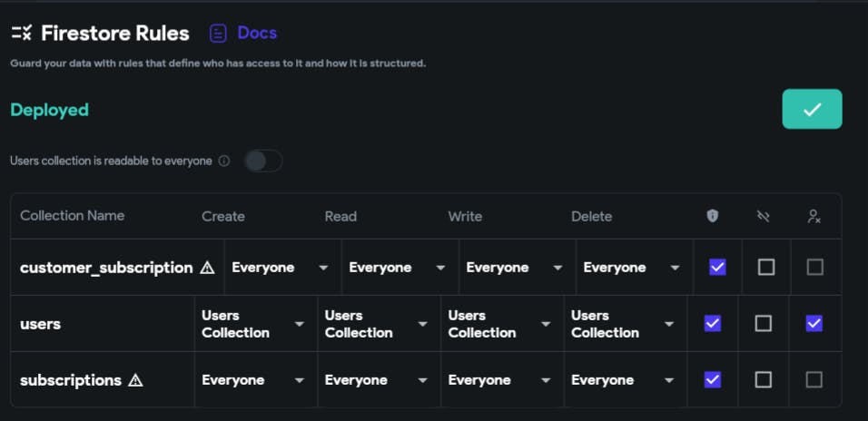Click the Collection Name column header
This screenshot has height=421, width=868.
click(x=73, y=216)
